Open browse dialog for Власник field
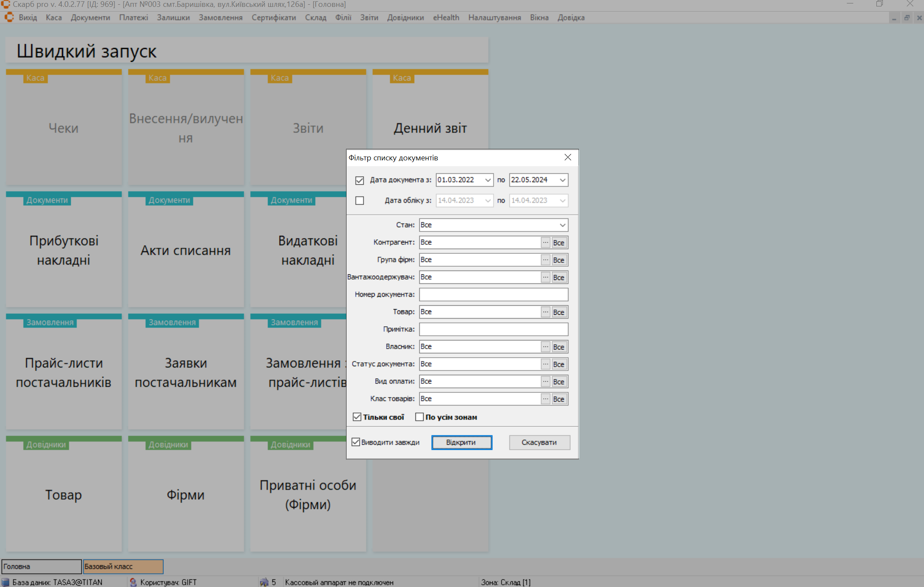This screenshot has height=587, width=924. (545, 347)
